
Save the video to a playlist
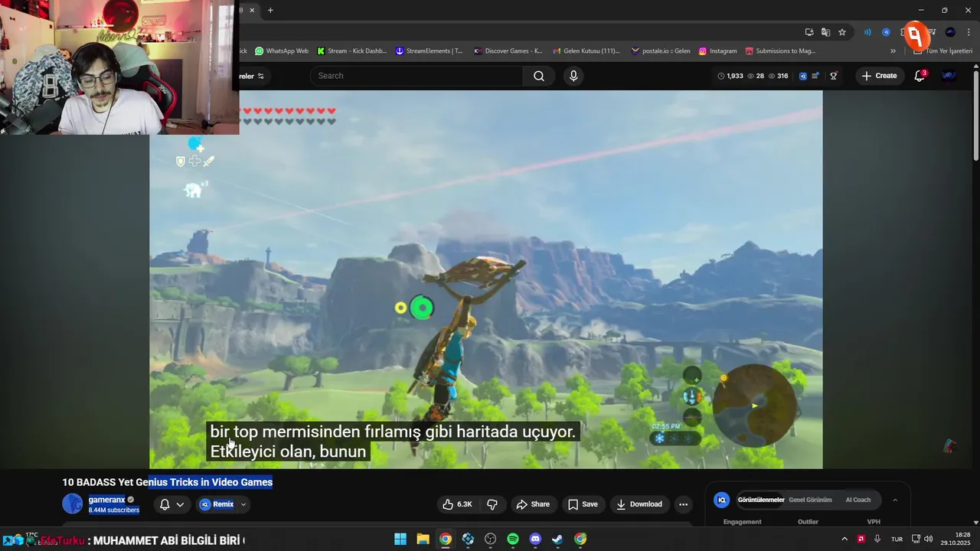point(583,504)
